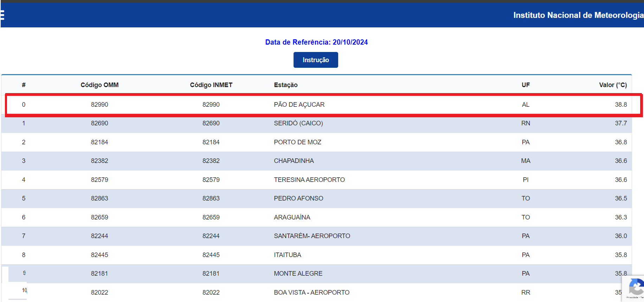The height and width of the screenshot is (302, 644).
Task: Click Código INMET cell 82659
Action: (211, 217)
